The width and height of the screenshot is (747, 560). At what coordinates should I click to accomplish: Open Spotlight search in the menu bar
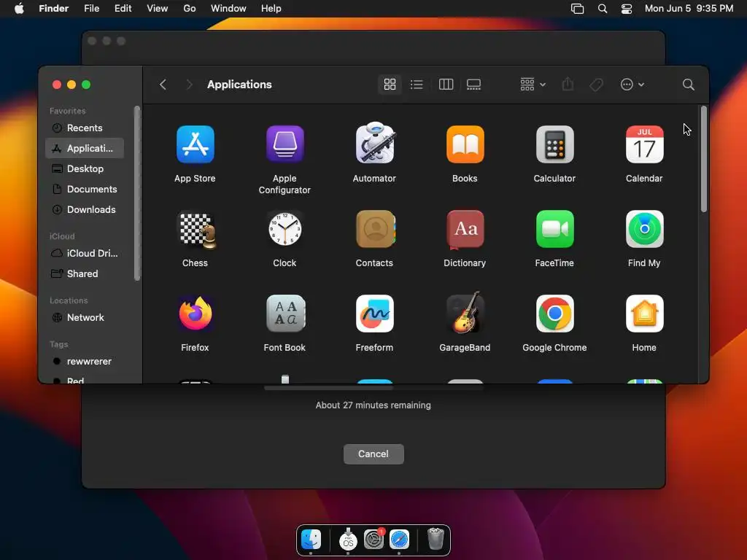[x=602, y=8]
